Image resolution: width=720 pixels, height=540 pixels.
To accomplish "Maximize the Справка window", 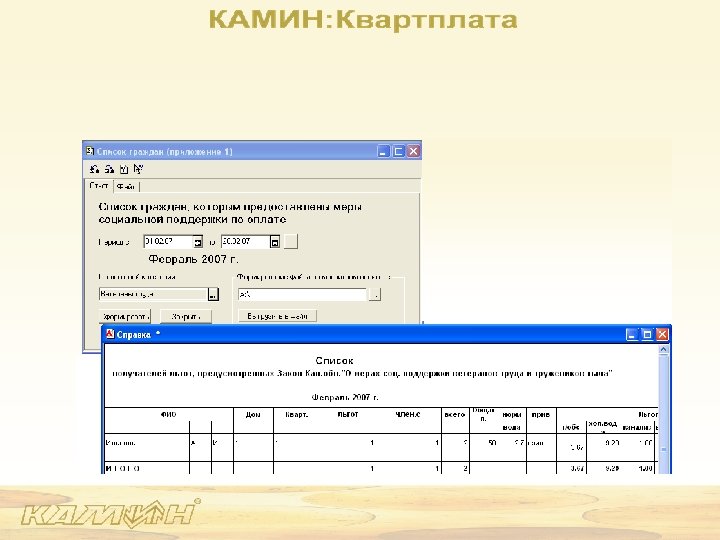I will point(647,335).
